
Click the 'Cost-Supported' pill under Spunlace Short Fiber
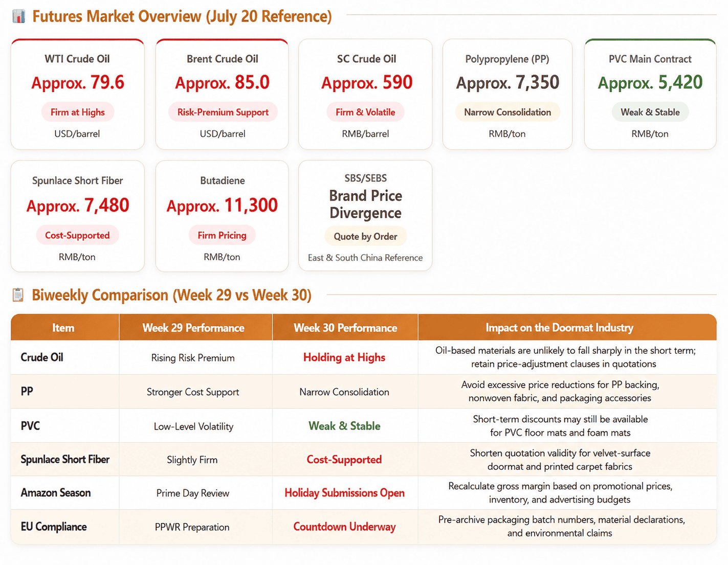click(x=77, y=235)
